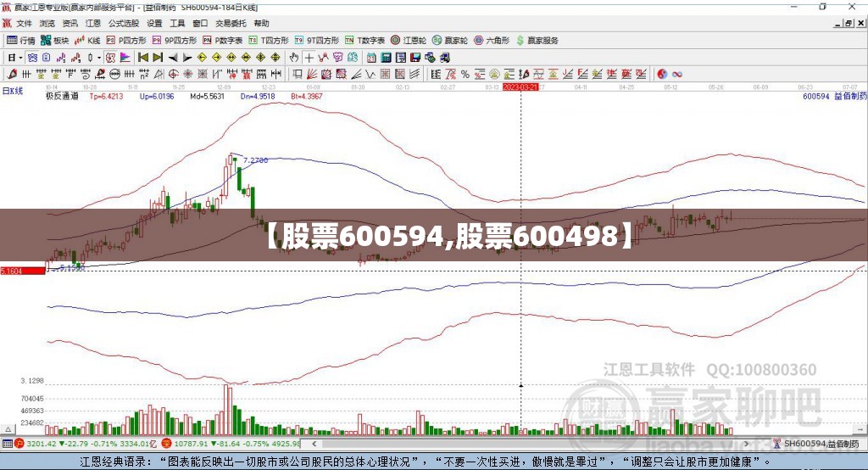Expand the 日 period dropdown
Image resolution: width=868 pixels, height=470 pixels.
20,58
